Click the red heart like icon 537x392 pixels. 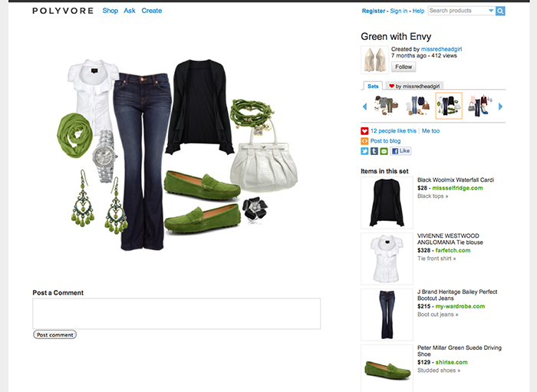pos(364,130)
